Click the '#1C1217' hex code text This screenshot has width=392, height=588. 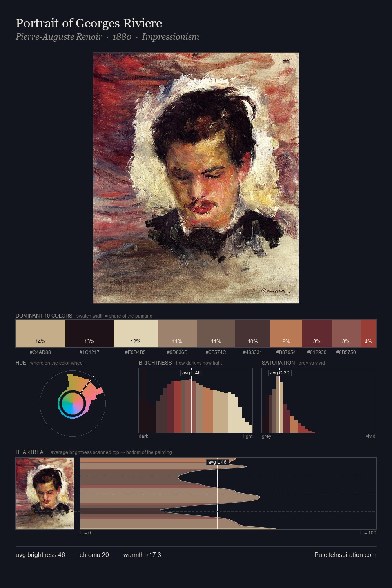pos(89,352)
